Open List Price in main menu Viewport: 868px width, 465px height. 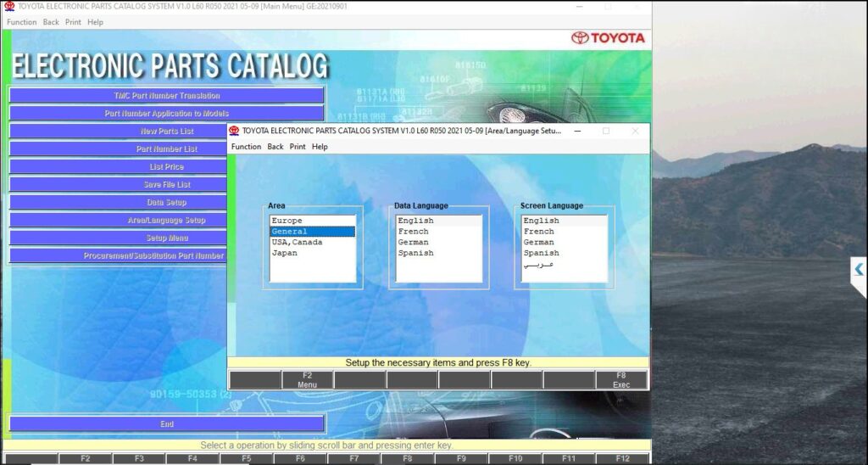tap(119, 166)
